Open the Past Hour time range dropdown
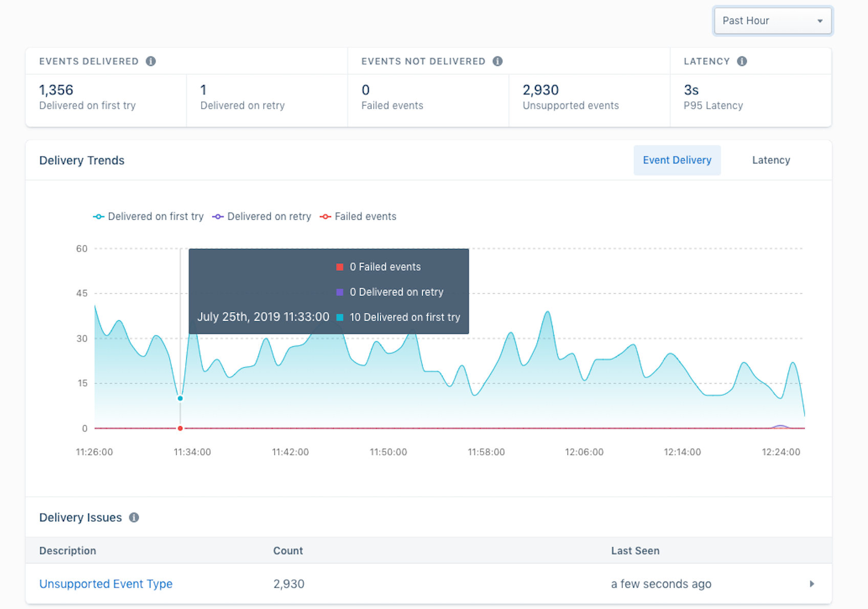The height and width of the screenshot is (609, 868). coord(772,20)
